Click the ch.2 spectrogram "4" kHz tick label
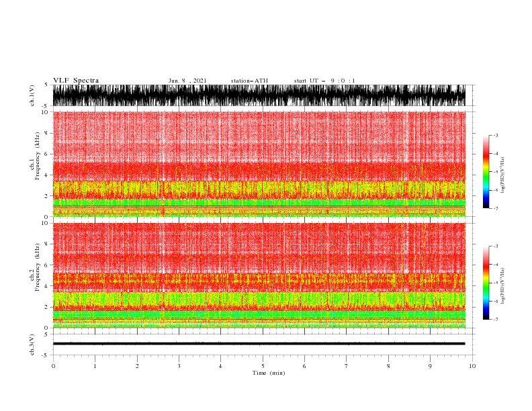The width and height of the screenshot is (532, 411). point(46,286)
